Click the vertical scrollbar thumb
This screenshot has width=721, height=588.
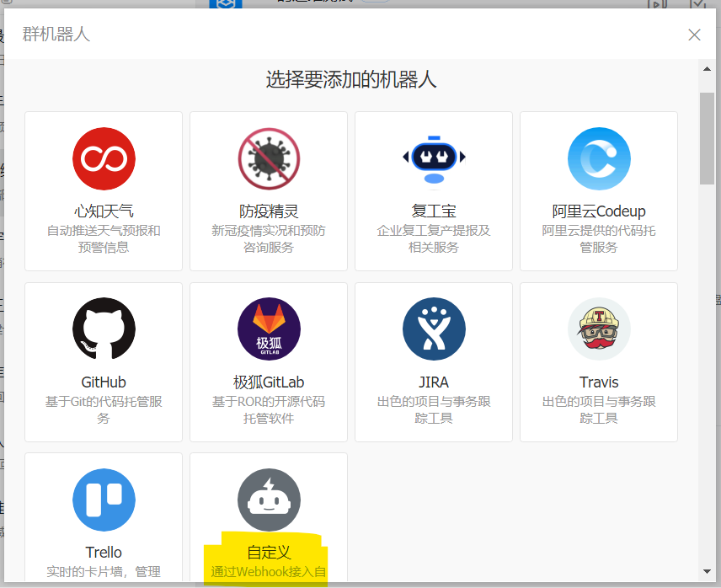(x=707, y=138)
